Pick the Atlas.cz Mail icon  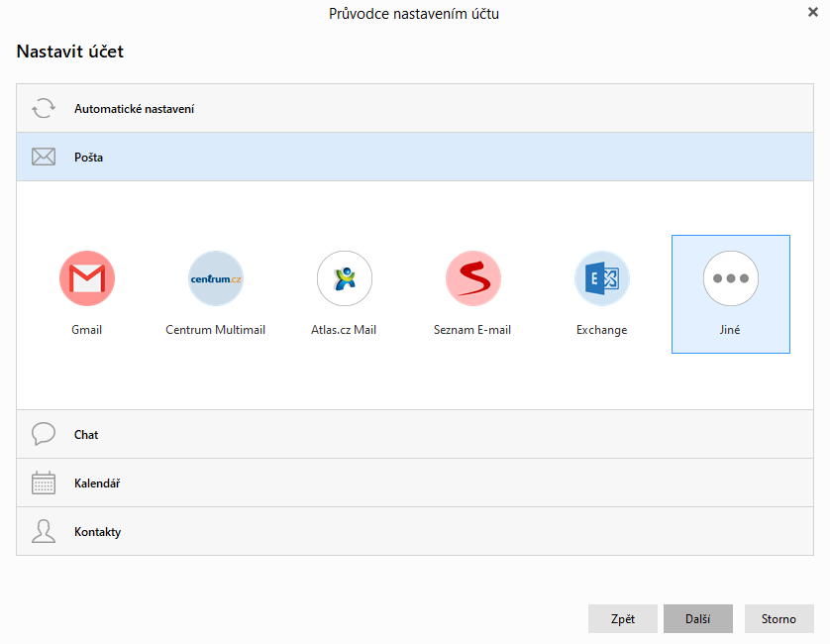344,278
